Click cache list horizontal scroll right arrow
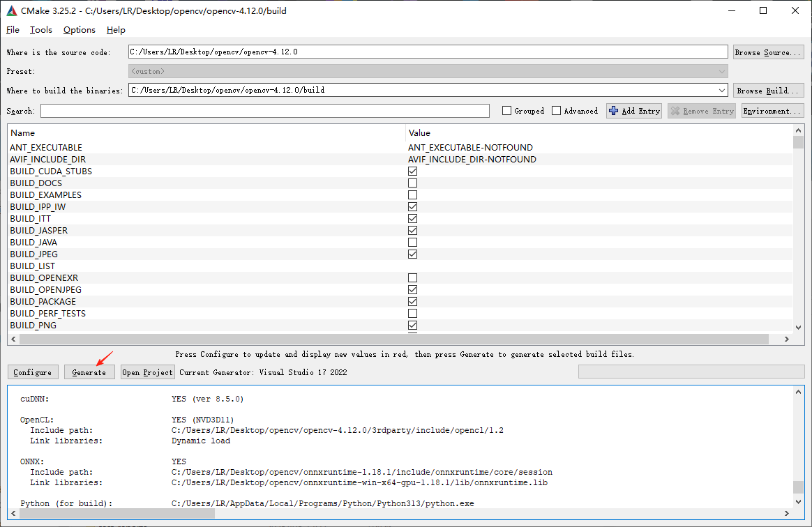 pos(787,339)
